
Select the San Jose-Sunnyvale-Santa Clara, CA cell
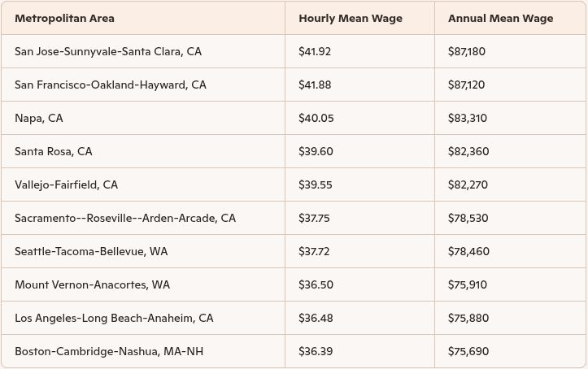[108, 51]
